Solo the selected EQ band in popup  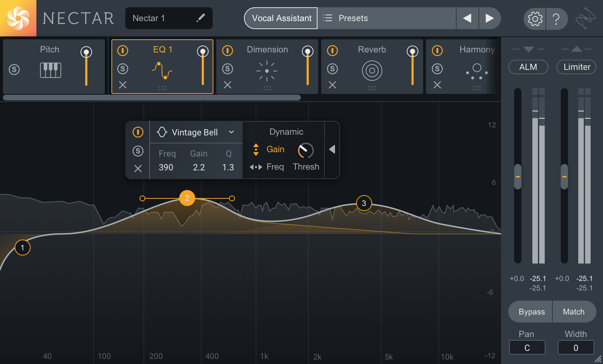(x=138, y=151)
